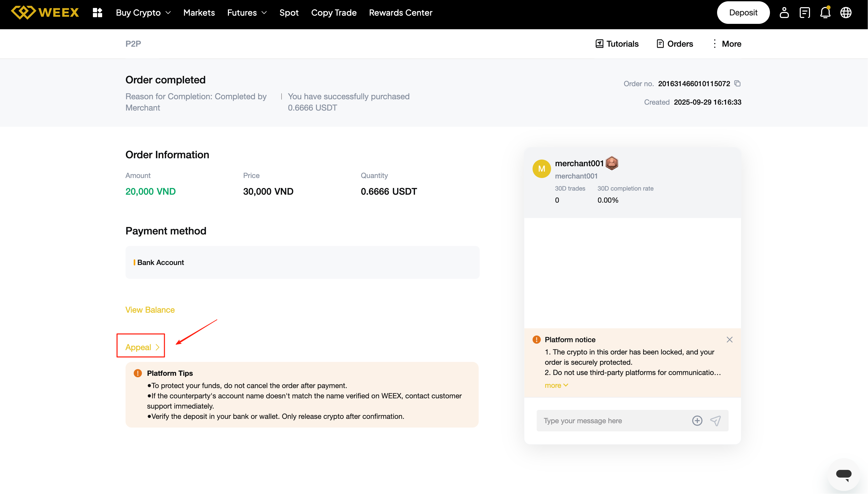Expand the Futures dropdown menu
Image resolution: width=868 pixels, height=494 pixels.
[247, 13]
